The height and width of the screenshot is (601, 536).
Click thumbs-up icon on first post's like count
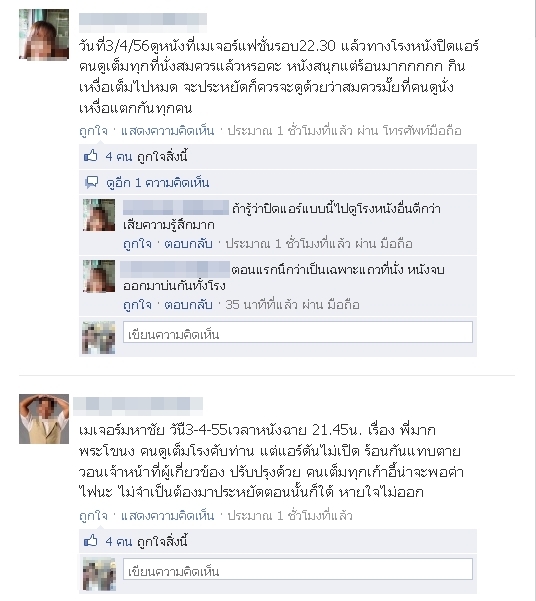pos(91,156)
